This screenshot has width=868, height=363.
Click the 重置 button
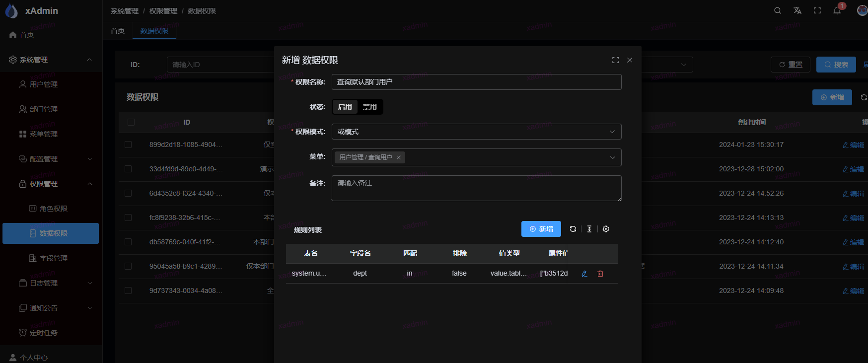pyautogui.click(x=791, y=65)
